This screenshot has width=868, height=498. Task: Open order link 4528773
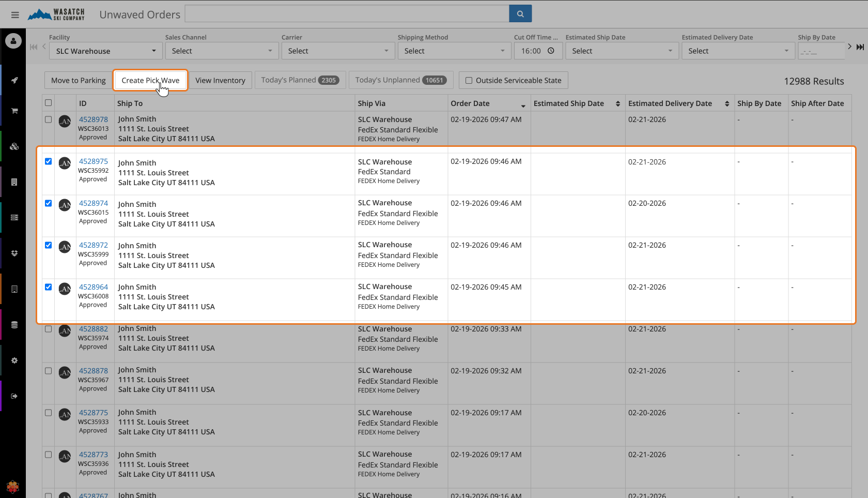pos(94,455)
